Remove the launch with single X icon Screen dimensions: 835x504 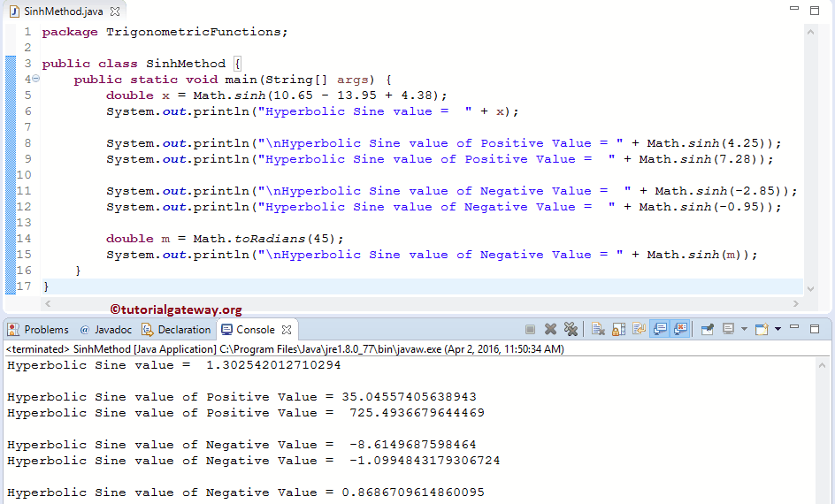click(x=551, y=330)
